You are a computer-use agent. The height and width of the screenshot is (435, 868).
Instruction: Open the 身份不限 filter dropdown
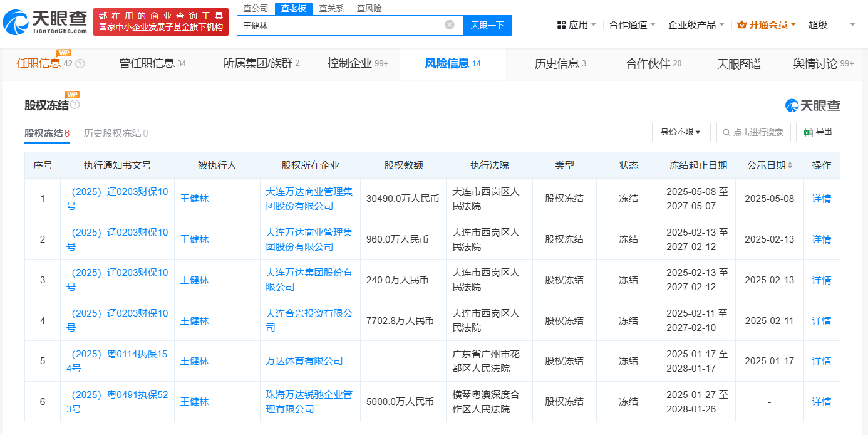click(681, 132)
